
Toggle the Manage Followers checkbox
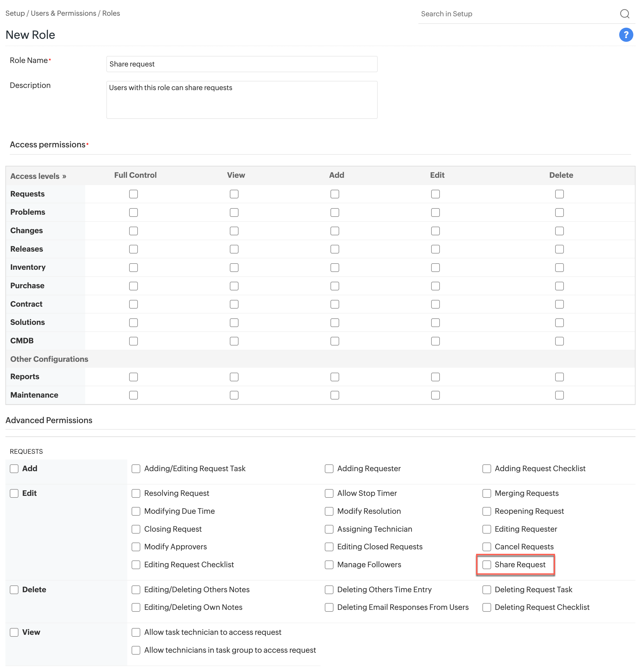tap(329, 565)
